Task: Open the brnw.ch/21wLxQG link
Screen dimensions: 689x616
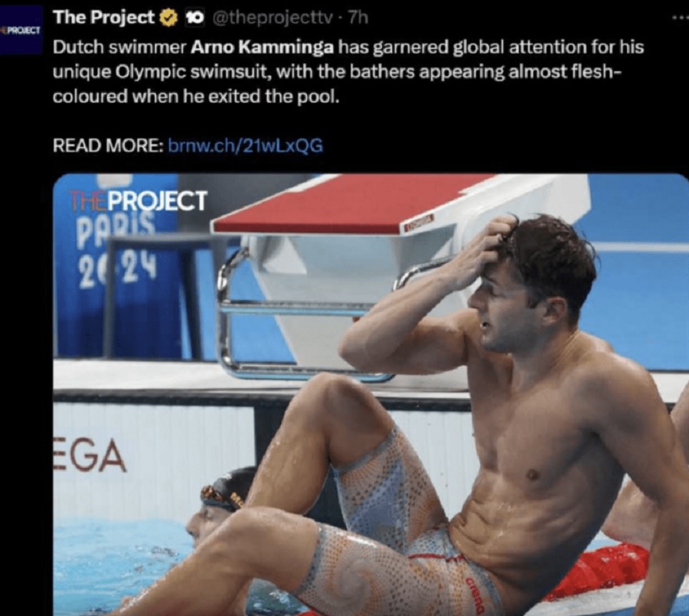Action: pos(246,145)
